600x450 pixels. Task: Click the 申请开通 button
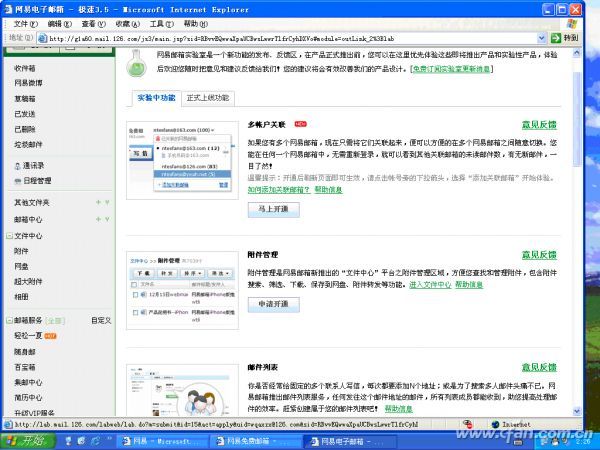pyautogui.click(x=274, y=305)
